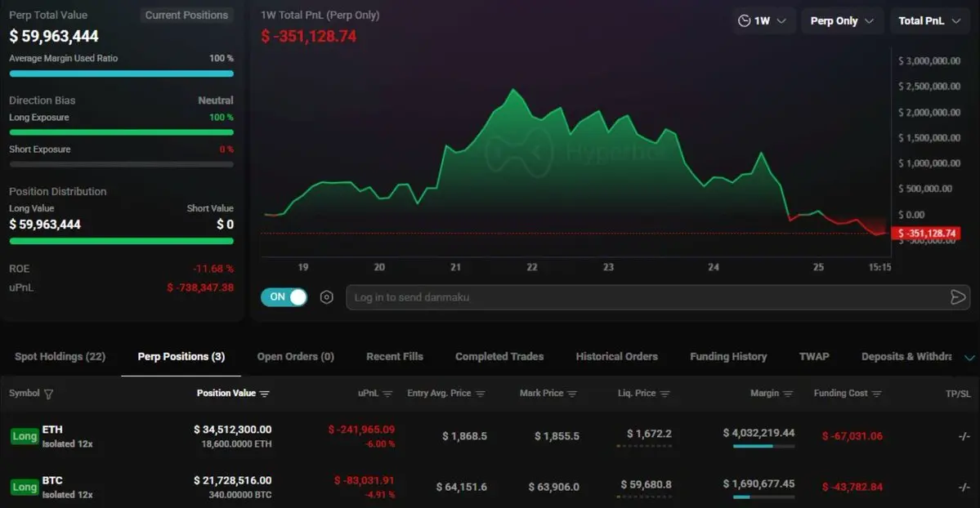This screenshot has height=508, width=980.
Task: Open the Completed Trades tab
Action: click(x=499, y=356)
